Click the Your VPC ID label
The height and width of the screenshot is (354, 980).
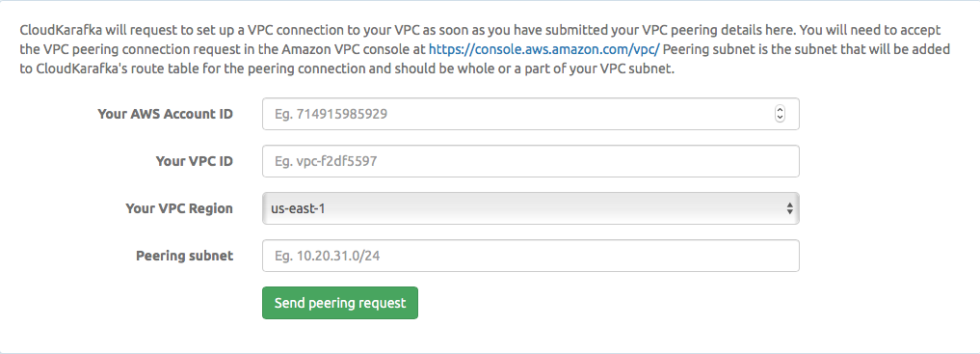pos(195,161)
